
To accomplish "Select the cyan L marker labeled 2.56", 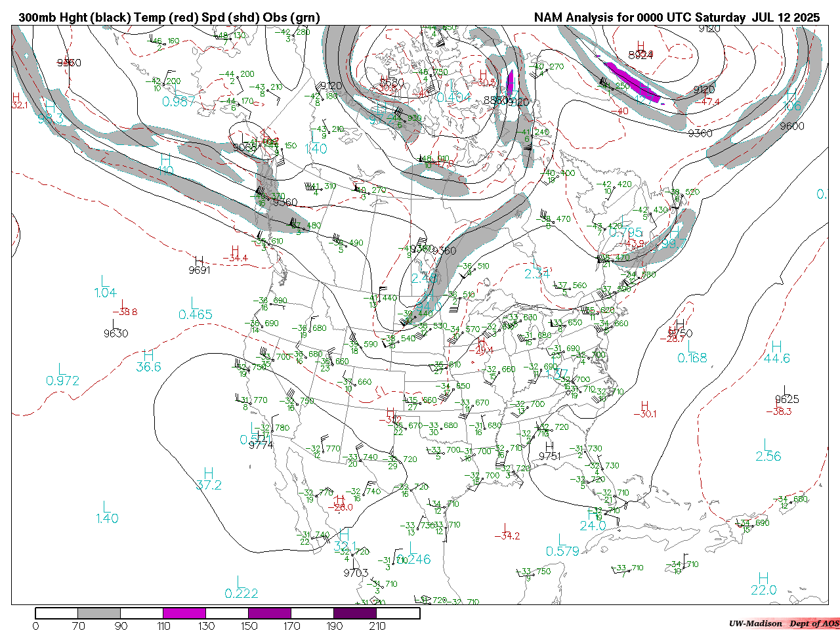I will [x=767, y=444].
